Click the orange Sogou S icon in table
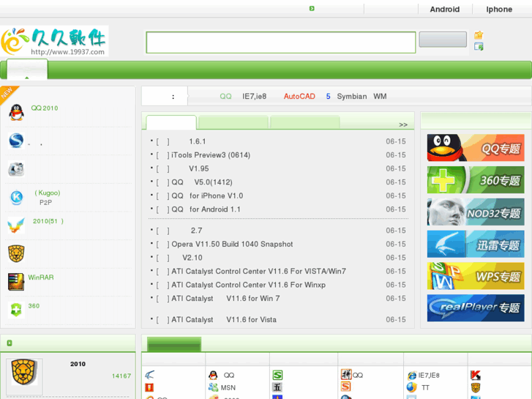 [345, 387]
